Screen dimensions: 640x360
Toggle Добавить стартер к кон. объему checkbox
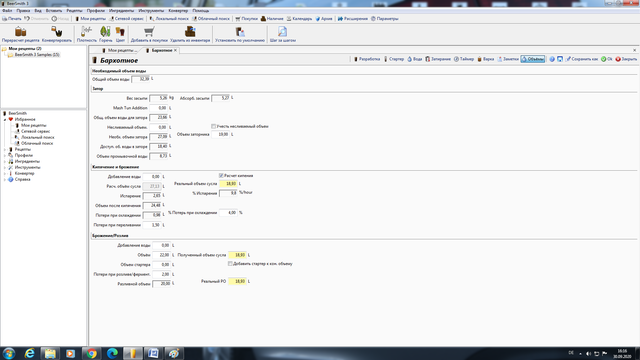click(x=230, y=264)
